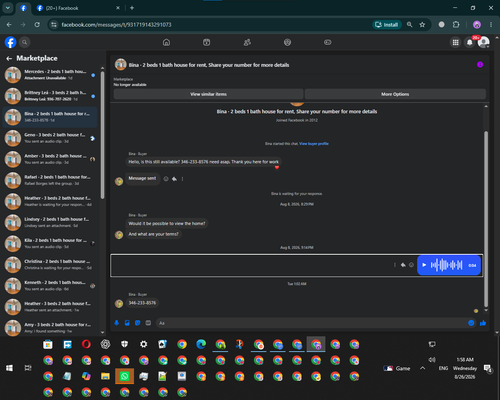Image resolution: width=500 pixels, height=400 pixels.
Task: Open the View buyer profile link
Action: click(x=314, y=144)
